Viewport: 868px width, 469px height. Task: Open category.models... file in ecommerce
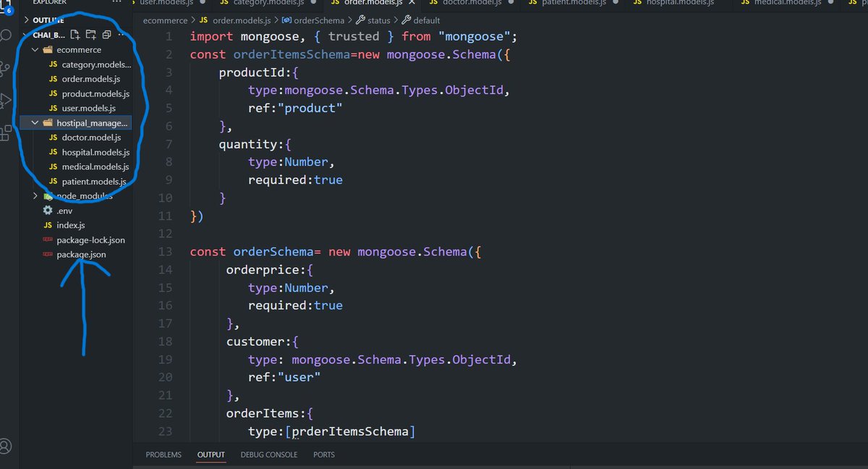96,64
